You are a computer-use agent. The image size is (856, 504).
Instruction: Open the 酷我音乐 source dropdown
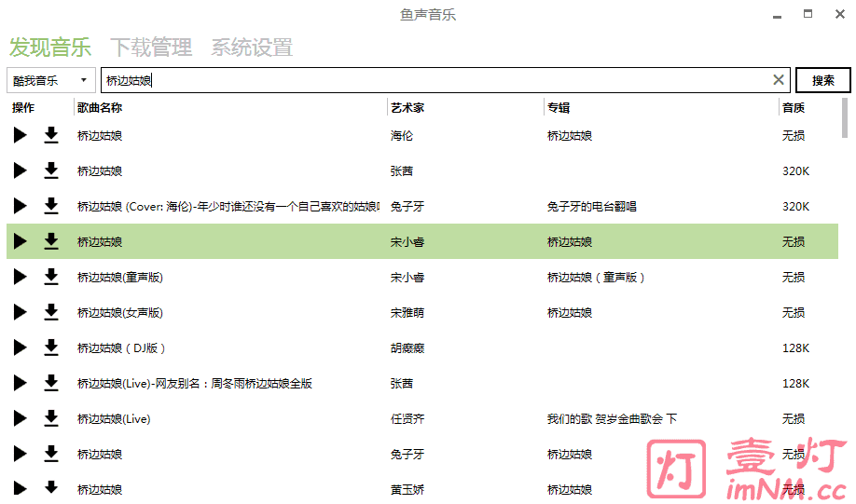50,80
